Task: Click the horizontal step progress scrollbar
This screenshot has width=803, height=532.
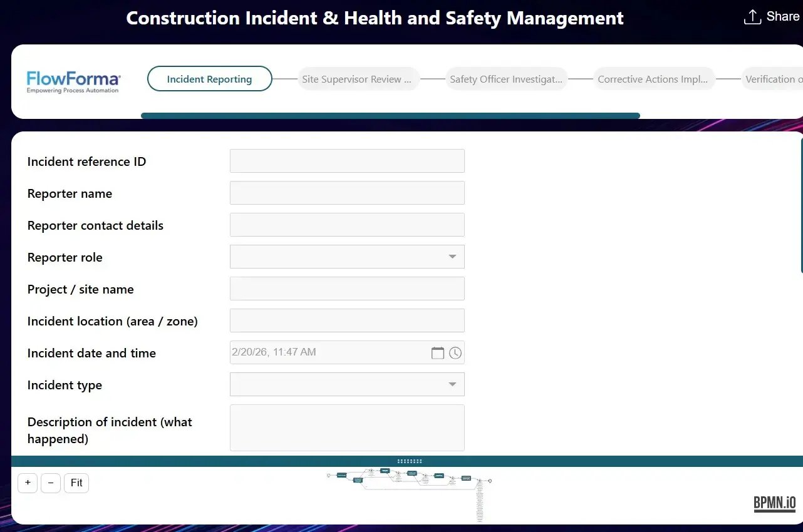Action: (390, 116)
